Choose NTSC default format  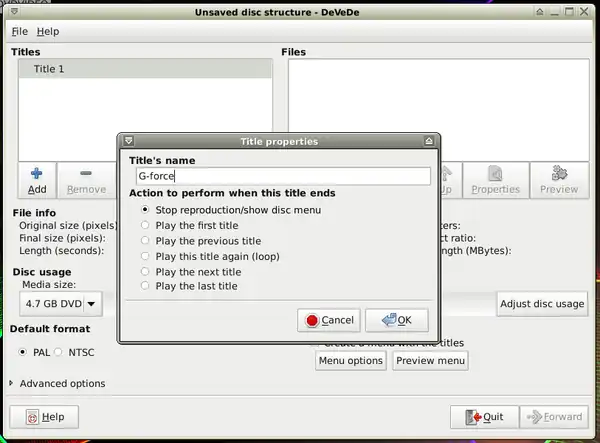tap(58, 352)
